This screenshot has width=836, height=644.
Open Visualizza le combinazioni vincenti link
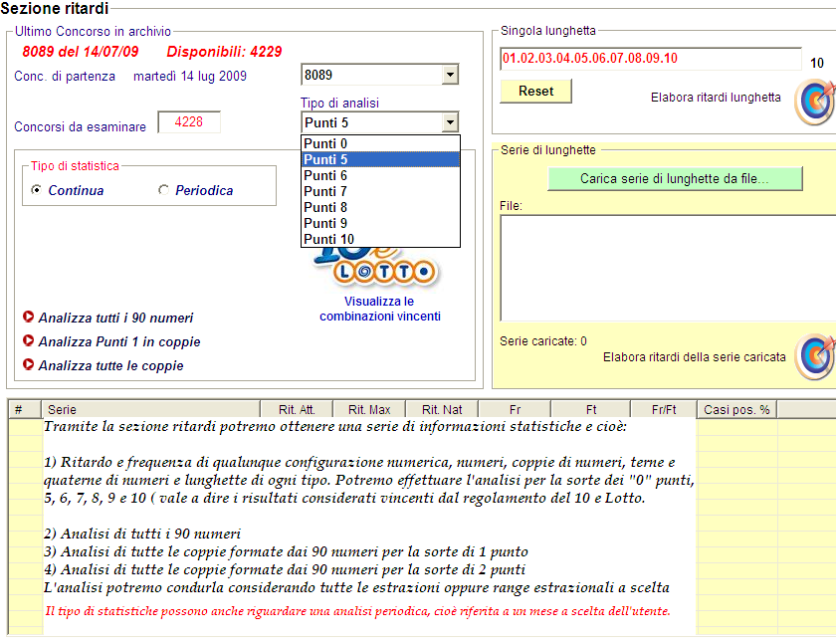click(379, 309)
